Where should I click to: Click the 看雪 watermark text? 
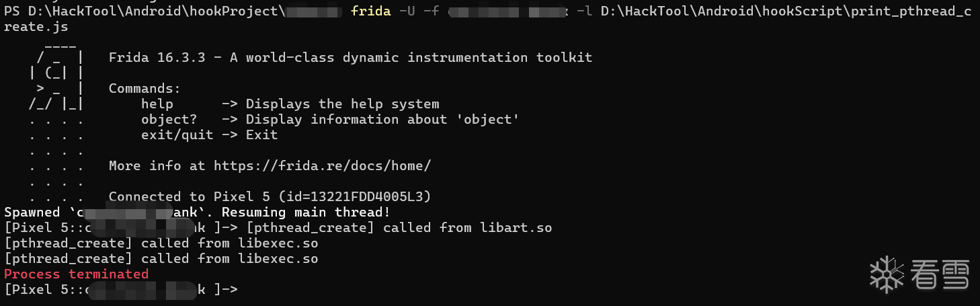[x=940, y=276]
